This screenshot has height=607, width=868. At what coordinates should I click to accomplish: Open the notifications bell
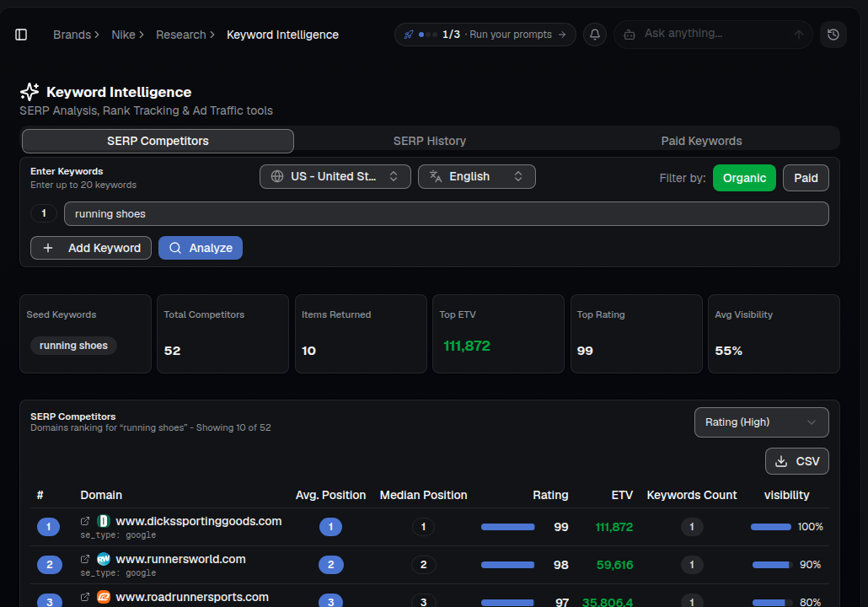coord(595,35)
